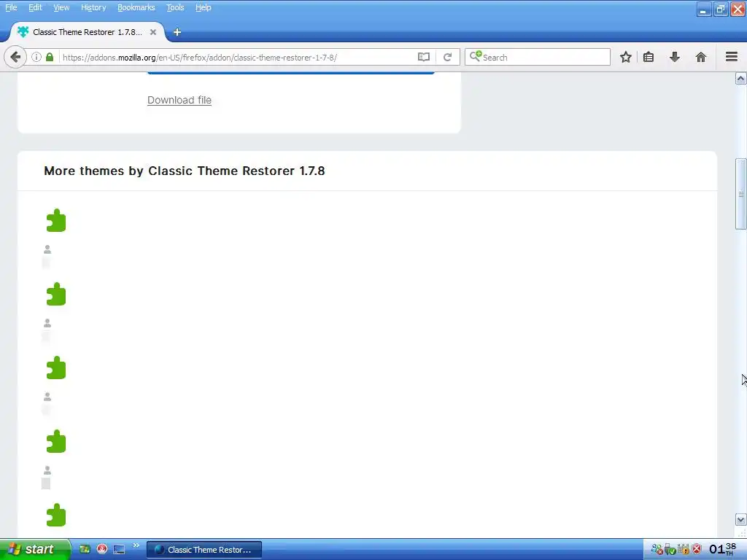Open the Downloads arrow panel
The image size is (747, 560).
(675, 57)
